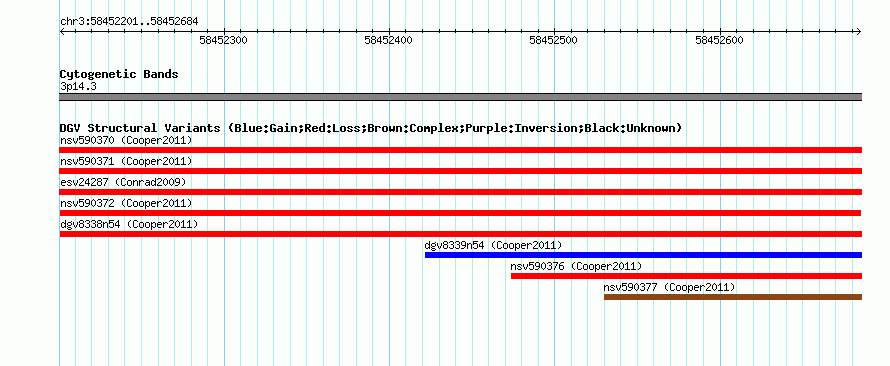This screenshot has width=890, height=366.
Task: Click ruler position 58452600
Action: 719,40
